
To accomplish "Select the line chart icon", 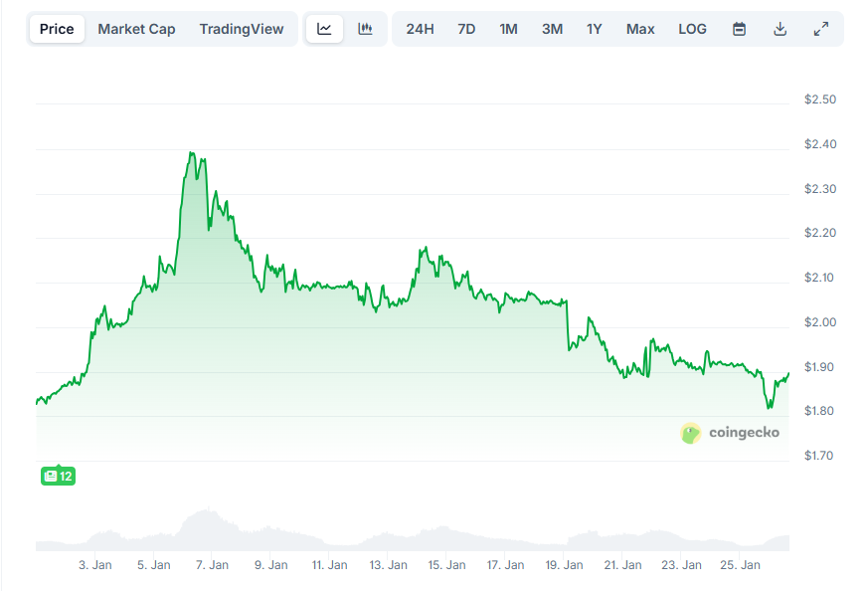I will pos(325,29).
